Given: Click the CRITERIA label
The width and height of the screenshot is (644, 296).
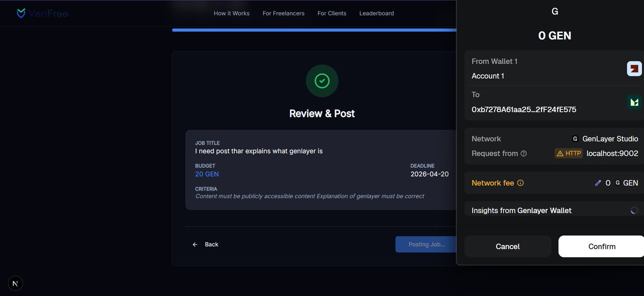Looking at the screenshot, I should pos(206,189).
